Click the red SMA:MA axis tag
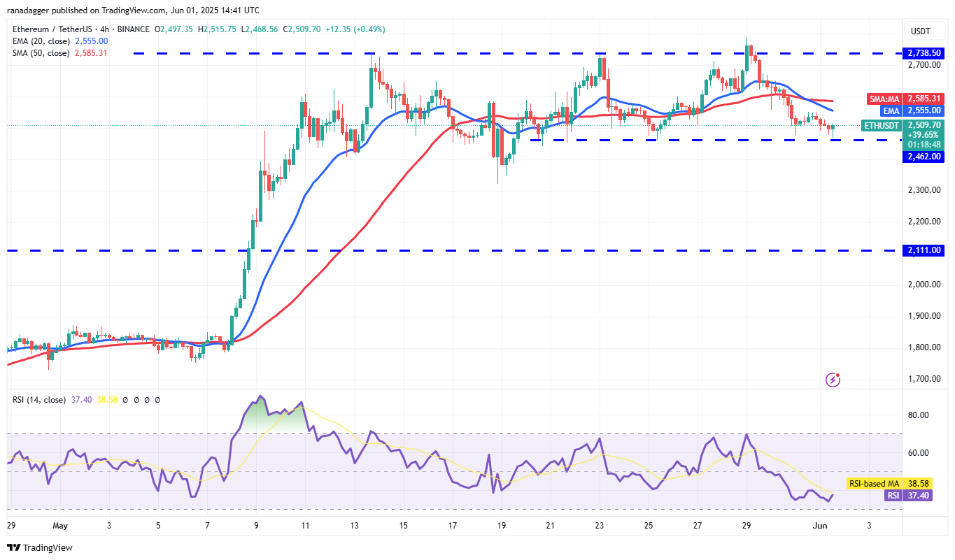This screenshot has width=955, height=560. (x=884, y=99)
